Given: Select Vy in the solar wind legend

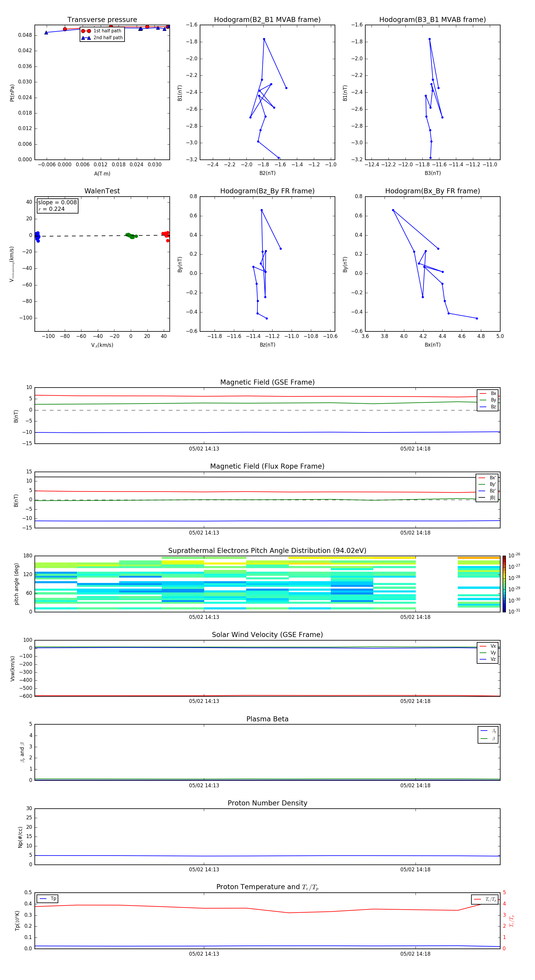Looking at the screenshot, I should [488, 652].
